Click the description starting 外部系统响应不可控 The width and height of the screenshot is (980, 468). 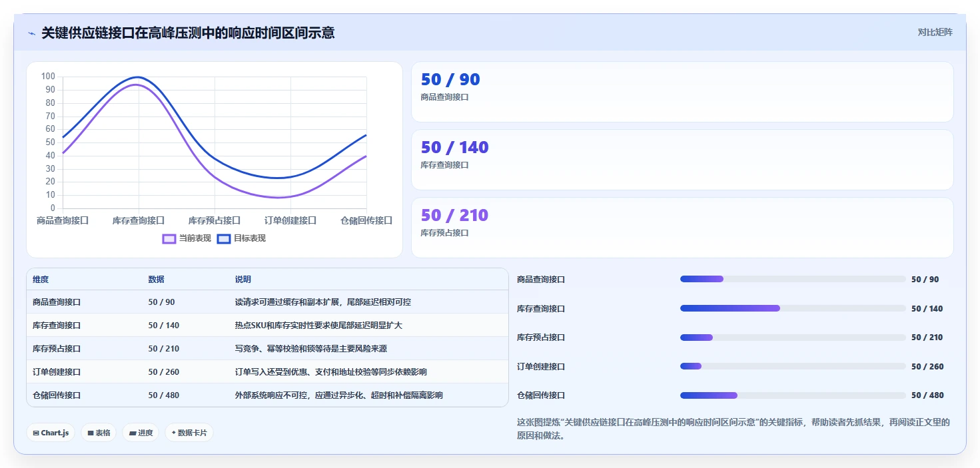[339, 395]
